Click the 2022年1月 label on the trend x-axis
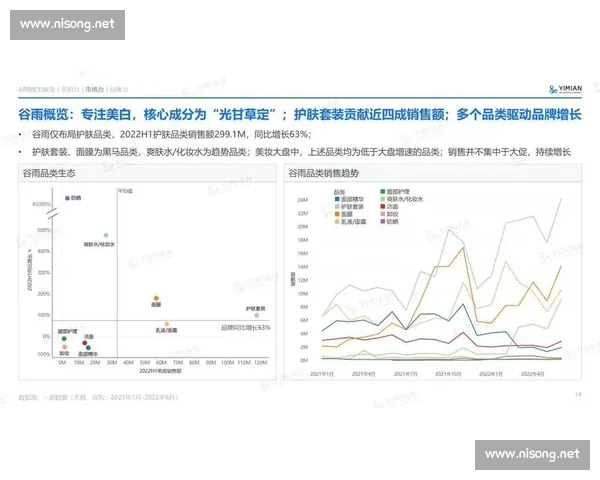Image resolution: width=600 pixels, height=480 pixels. click(491, 374)
